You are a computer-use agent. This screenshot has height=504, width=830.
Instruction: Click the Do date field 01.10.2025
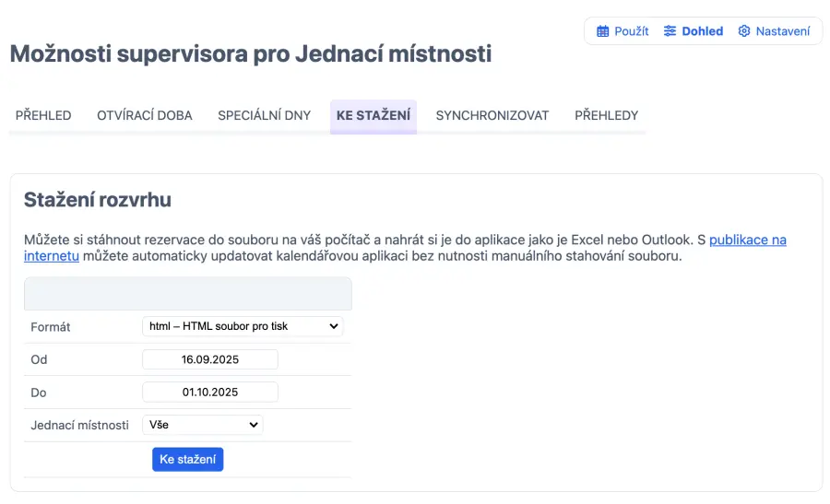pos(210,392)
